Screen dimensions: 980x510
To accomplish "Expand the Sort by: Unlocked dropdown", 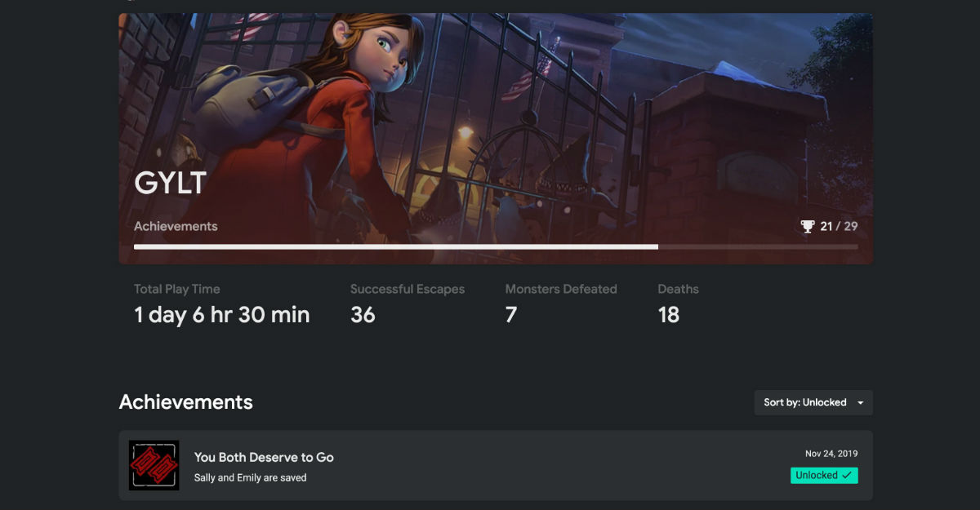I will [813, 402].
